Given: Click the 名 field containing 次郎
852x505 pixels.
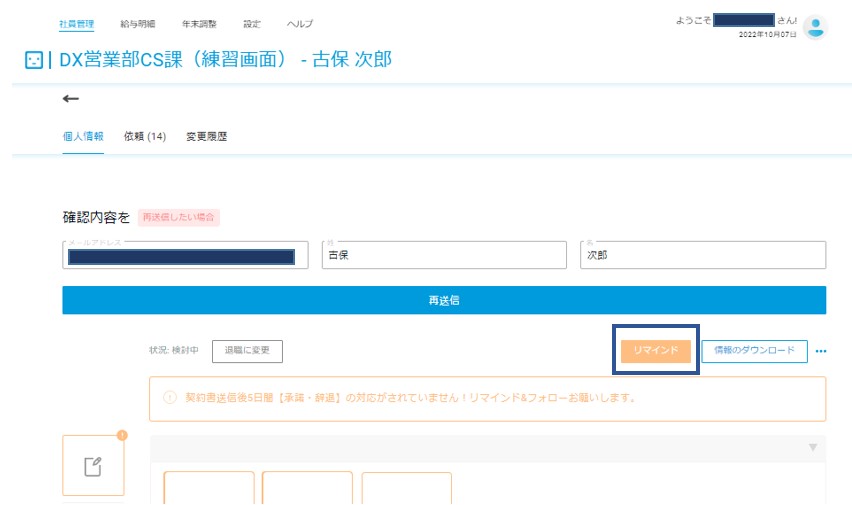Looking at the screenshot, I should [x=703, y=255].
